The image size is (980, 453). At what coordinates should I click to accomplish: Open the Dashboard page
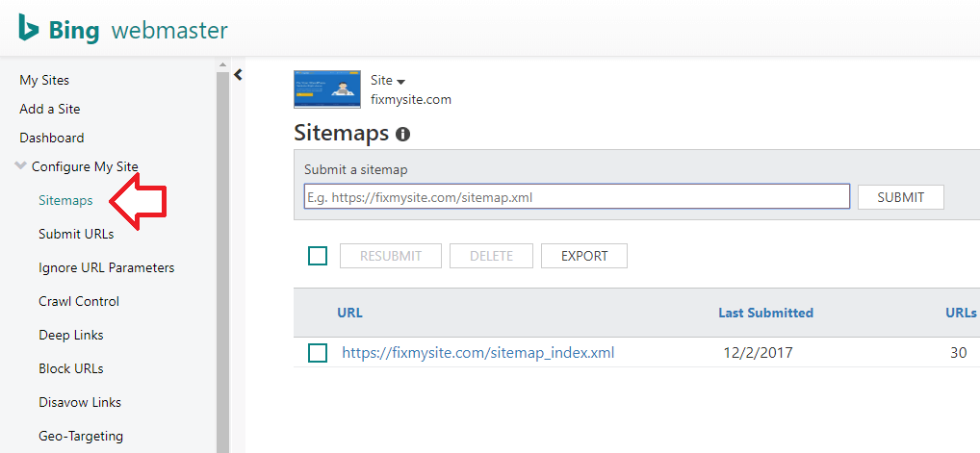coord(52,138)
